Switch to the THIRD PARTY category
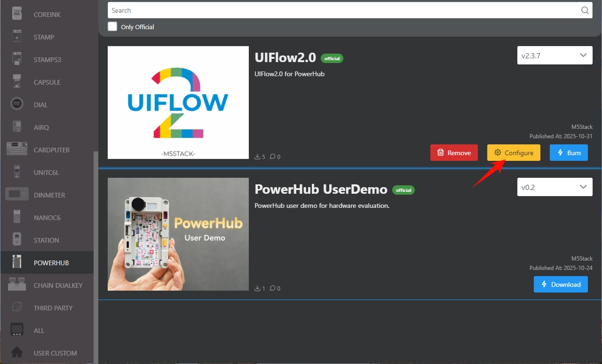Screen dimensions: 602x364 [x=53, y=308]
